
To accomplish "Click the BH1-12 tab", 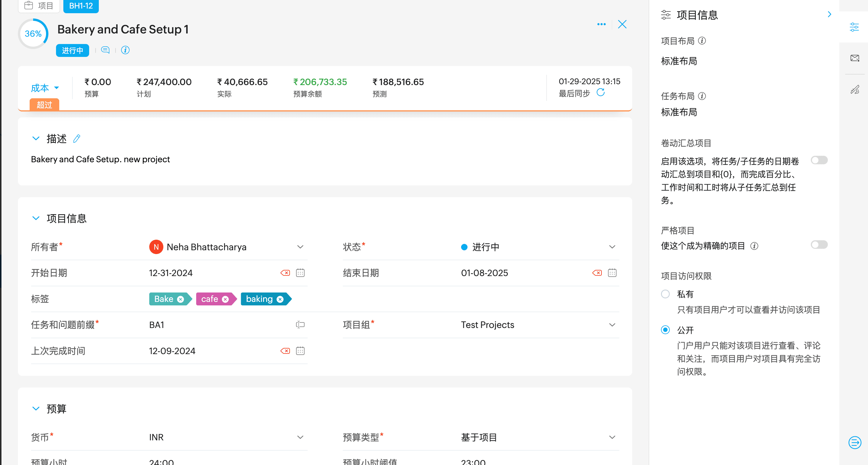I will [81, 6].
